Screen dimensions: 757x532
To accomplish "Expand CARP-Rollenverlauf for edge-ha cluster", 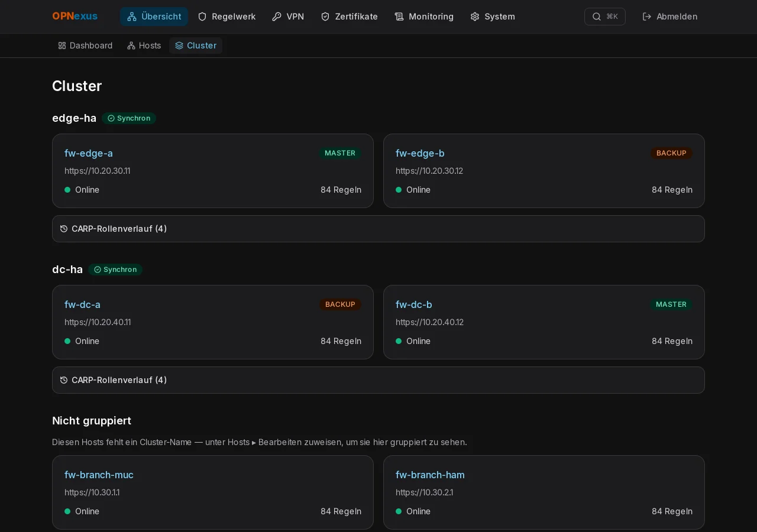I will click(x=378, y=229).
